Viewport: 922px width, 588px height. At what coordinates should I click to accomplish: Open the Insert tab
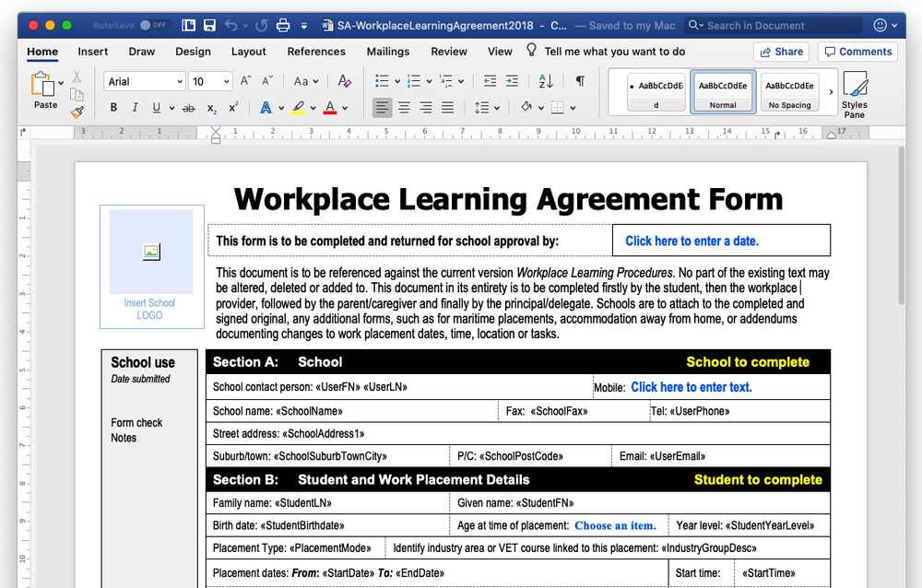(93, 52)
